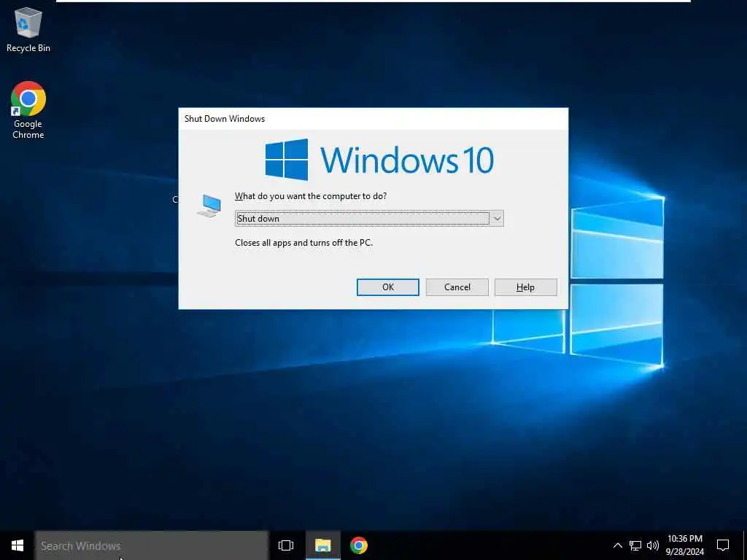Confirm shutdown with the OK button
Screen dimensions: 747x560
click(388, 287)
